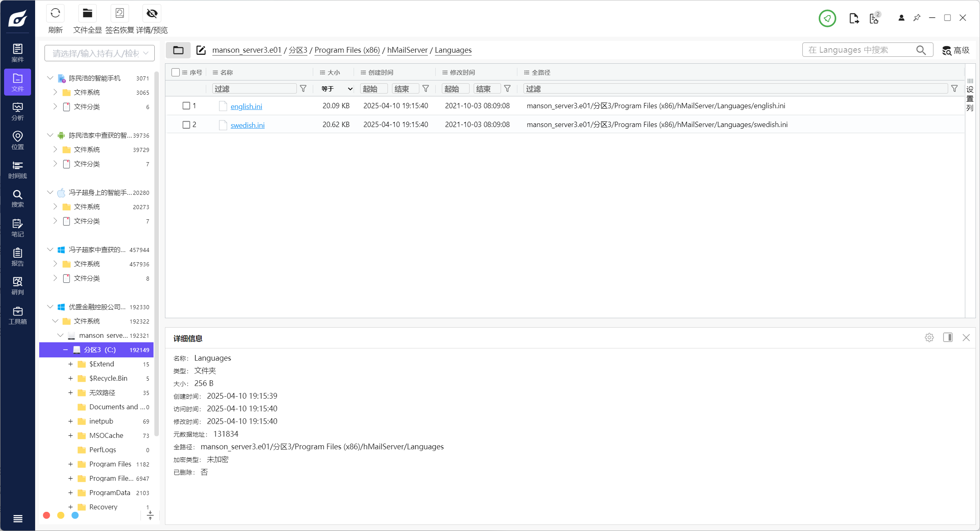
Task: Click the green shield status icon
Action: pyautogui.click(x=827, y=18)
